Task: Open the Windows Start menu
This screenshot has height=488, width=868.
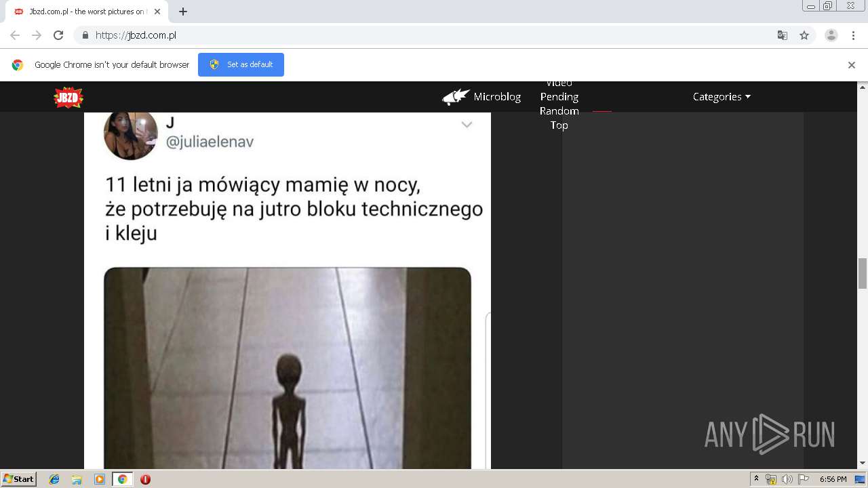Action: coord(18,479)
